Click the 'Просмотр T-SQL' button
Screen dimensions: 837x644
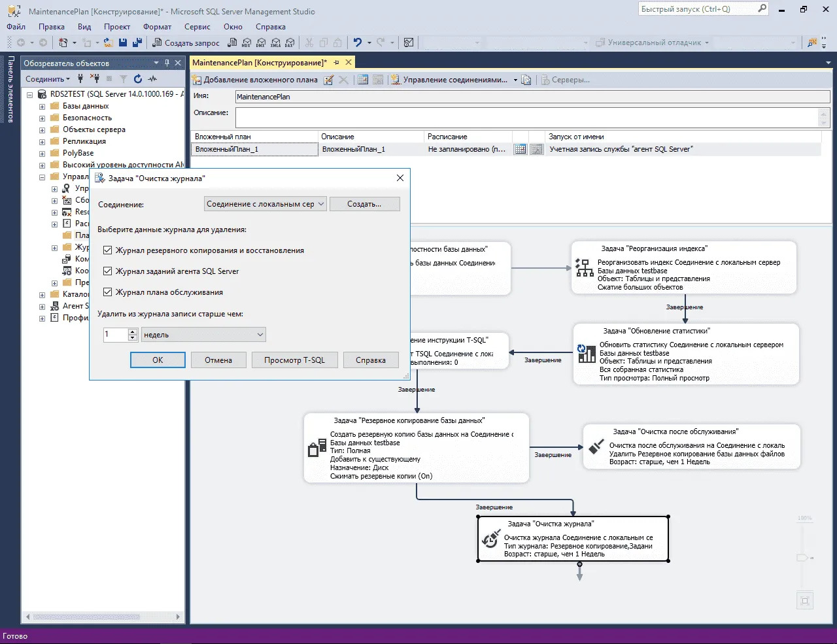click(294, 360)
